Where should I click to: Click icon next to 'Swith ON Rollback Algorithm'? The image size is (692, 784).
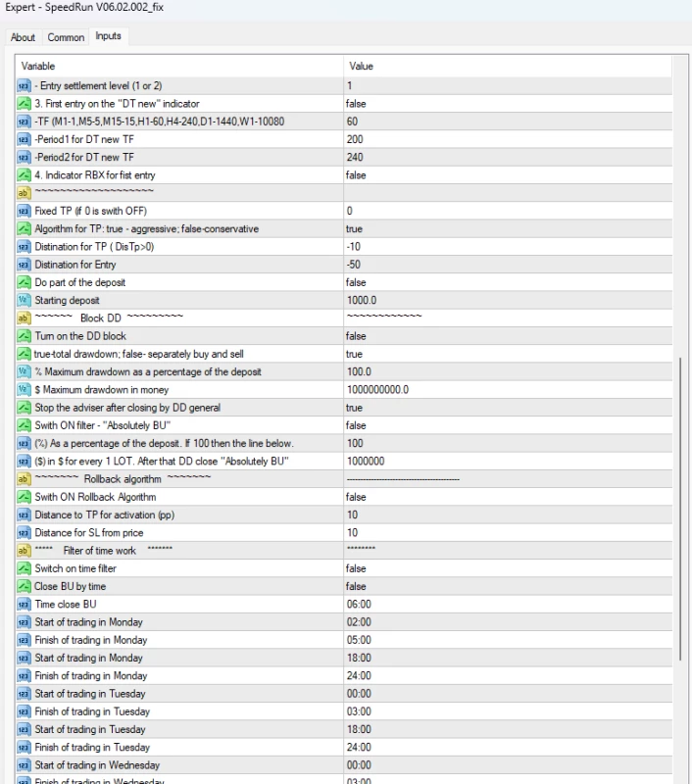point(25,497)
